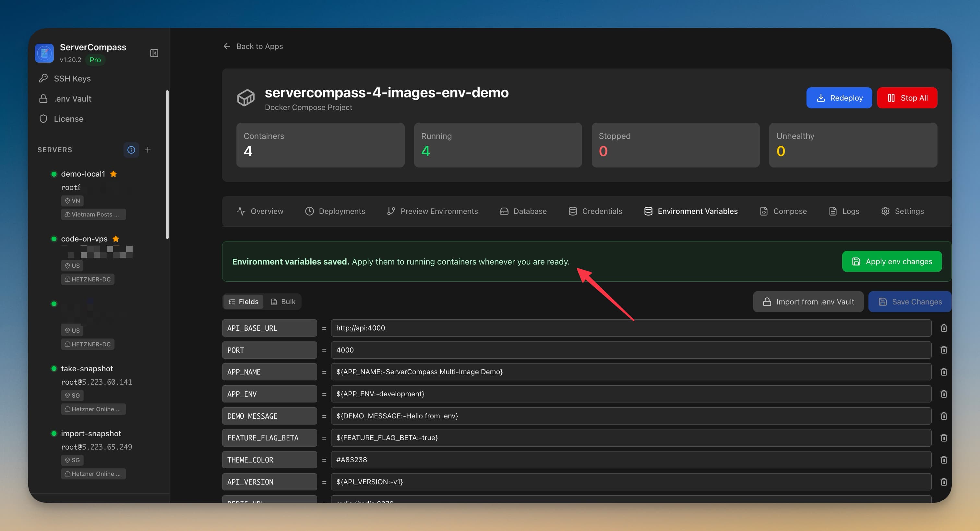Open the Credentials tab

pyautogui.click(x=595, y=211)
